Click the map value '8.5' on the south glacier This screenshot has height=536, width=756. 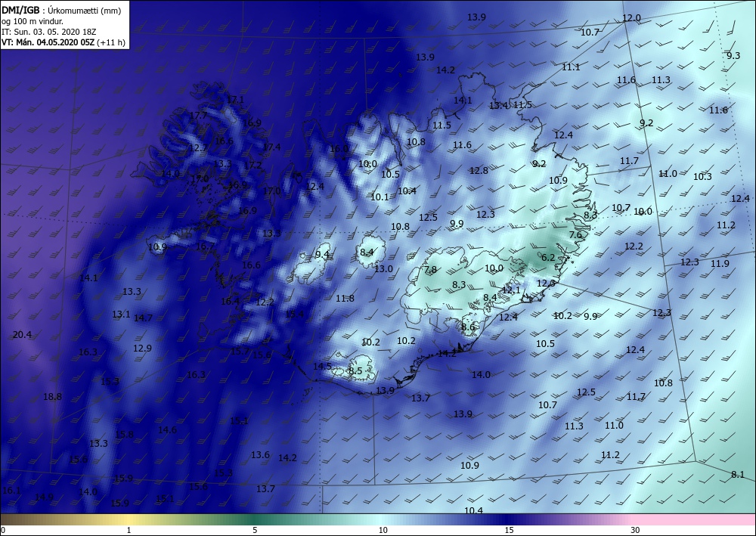click(x=355, y=370)
